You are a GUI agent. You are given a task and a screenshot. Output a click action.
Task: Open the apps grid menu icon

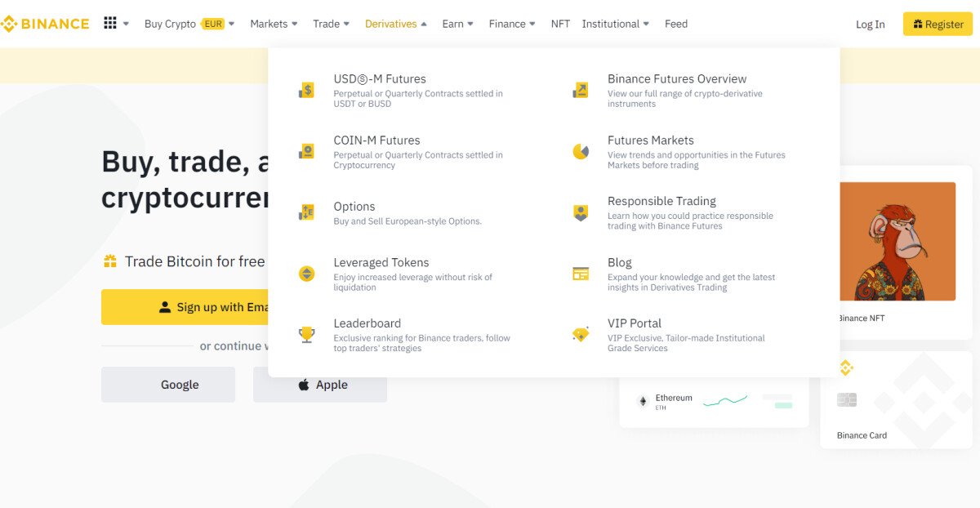[x=110, y=24]
